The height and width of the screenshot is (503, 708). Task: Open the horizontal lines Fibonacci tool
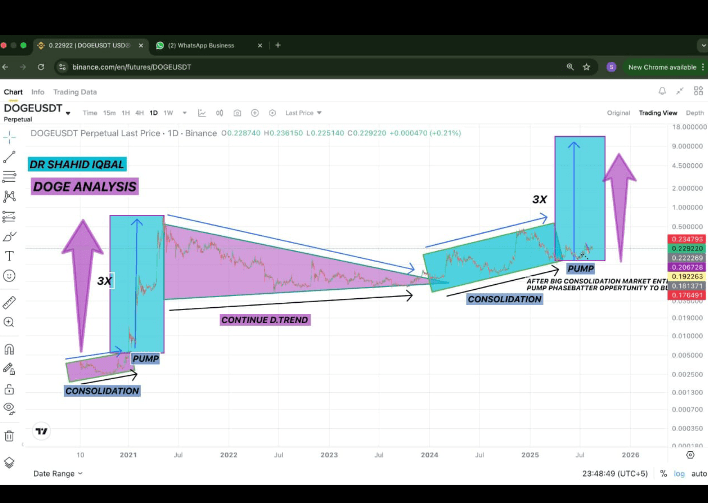[9, 177]
